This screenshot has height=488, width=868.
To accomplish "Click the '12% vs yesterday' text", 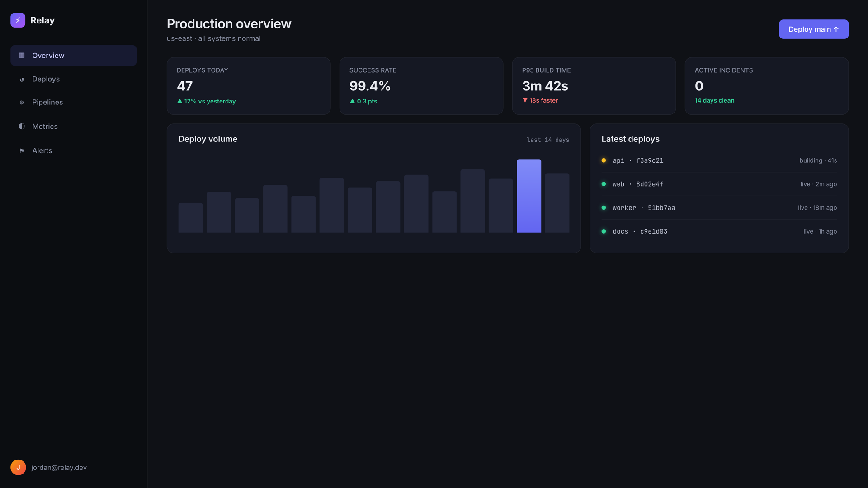I will [210, 101].
